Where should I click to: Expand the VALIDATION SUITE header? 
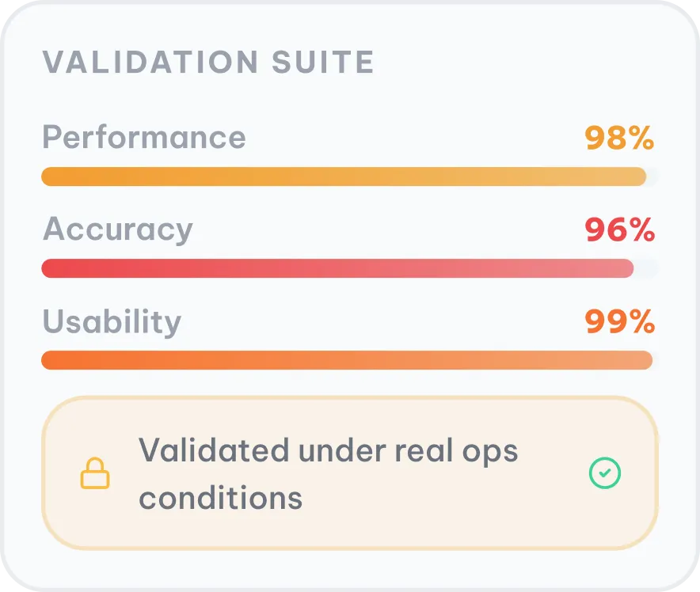pos(207,62)
